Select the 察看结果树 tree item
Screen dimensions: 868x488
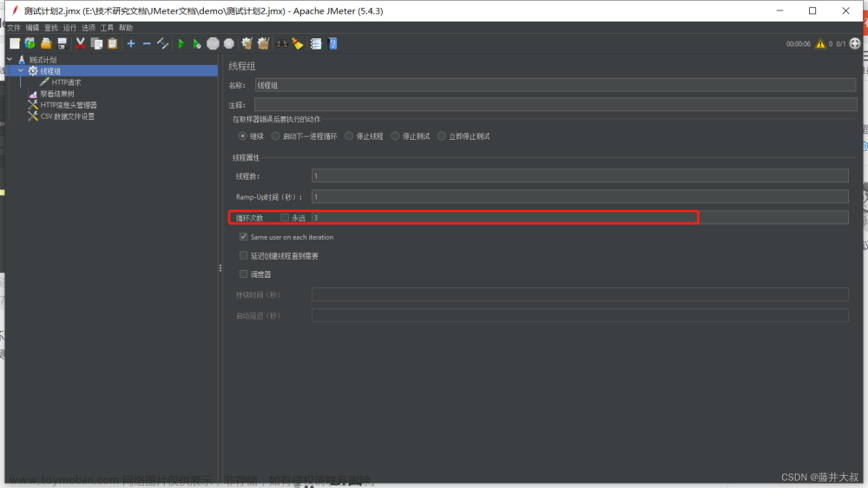57,94
